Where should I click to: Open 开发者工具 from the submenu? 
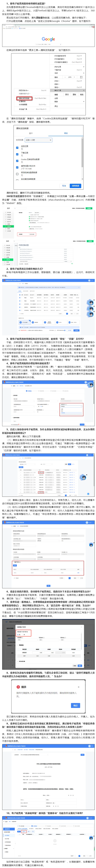tap(33, 109)
